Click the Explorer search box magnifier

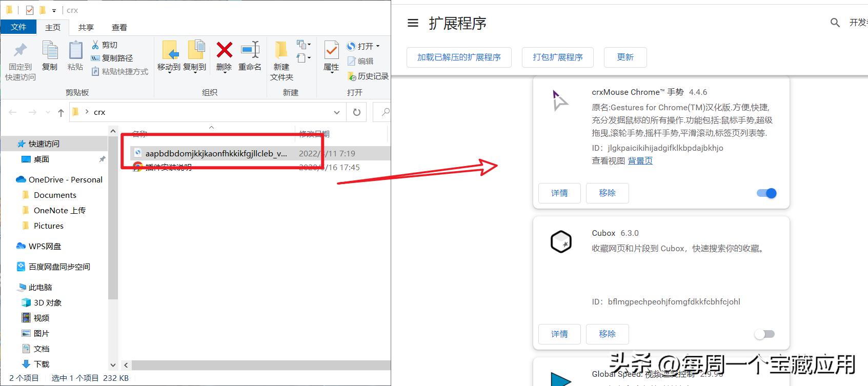click(x=385, y=112)
